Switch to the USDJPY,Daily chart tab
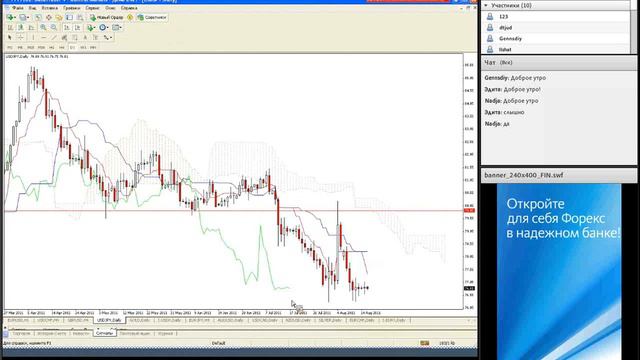Screen dimensions: 640x360 (x=109, y=320)
